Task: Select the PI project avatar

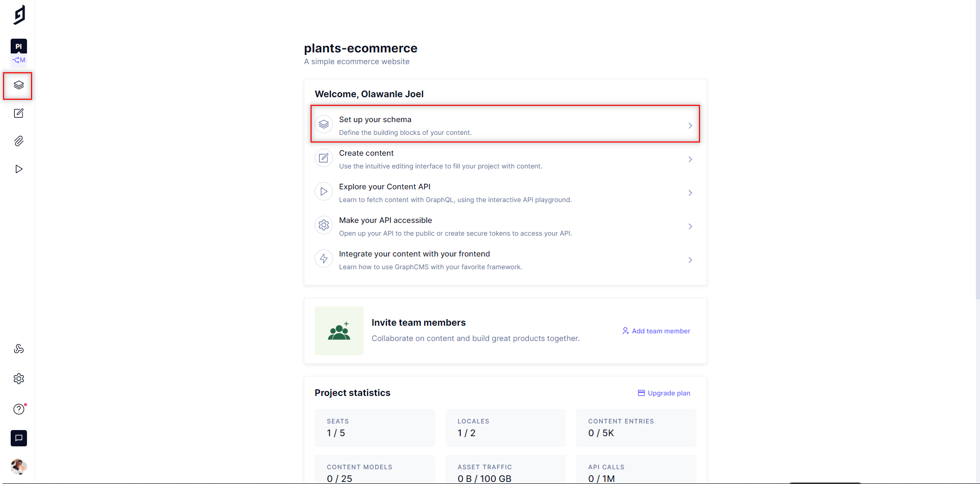Action: [x=18, y=46]
